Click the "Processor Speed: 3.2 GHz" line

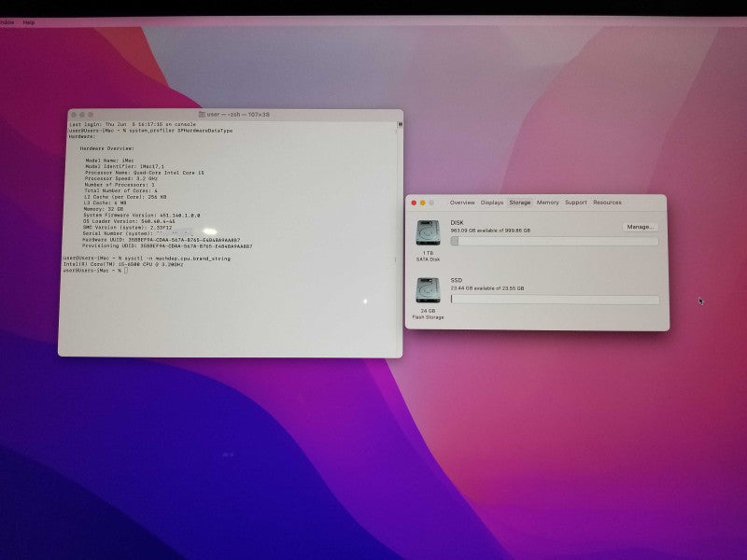(x=121, y=178)
